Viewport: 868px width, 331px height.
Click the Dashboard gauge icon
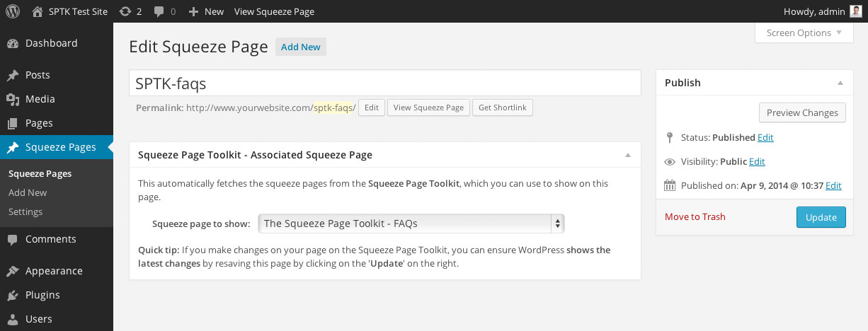click(x=13, y=43)
